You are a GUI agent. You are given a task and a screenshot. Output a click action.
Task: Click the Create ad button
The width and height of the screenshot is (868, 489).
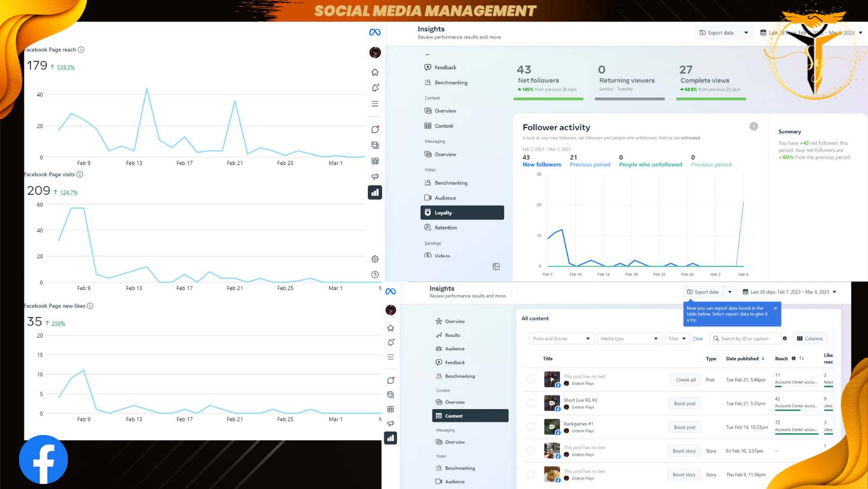click(x=686, y=379)
